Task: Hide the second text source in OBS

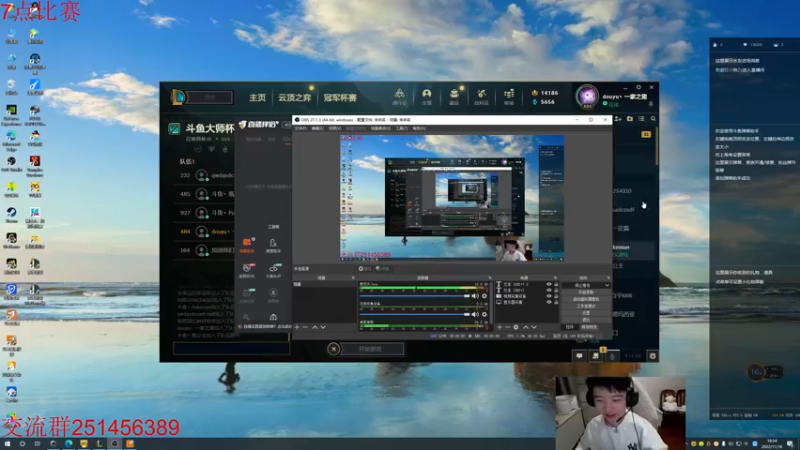Action: (x=549, y=290)
